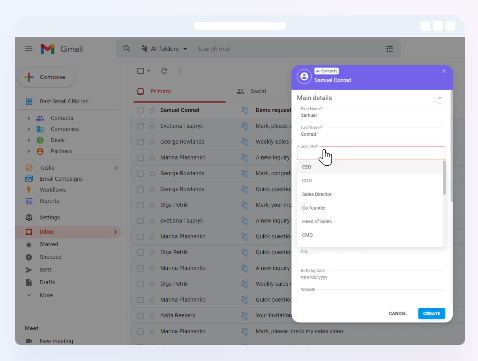The height and width of the screenshot is (361, 478).
Task: Expand the Deals tree item
Action: coord(29,140)
